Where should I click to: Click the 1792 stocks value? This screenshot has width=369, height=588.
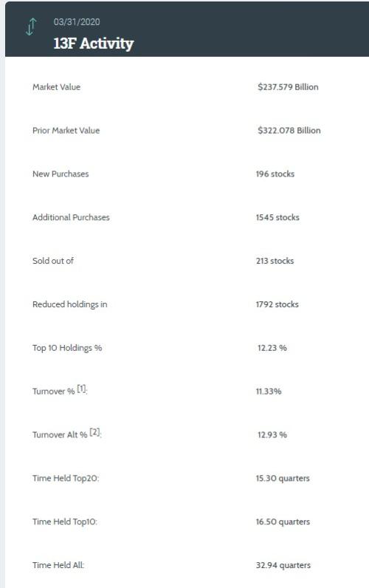[x=277, y=304]
